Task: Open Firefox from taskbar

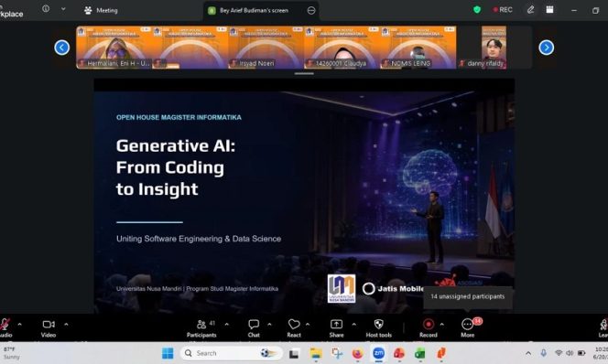Action: click(357, 353)
